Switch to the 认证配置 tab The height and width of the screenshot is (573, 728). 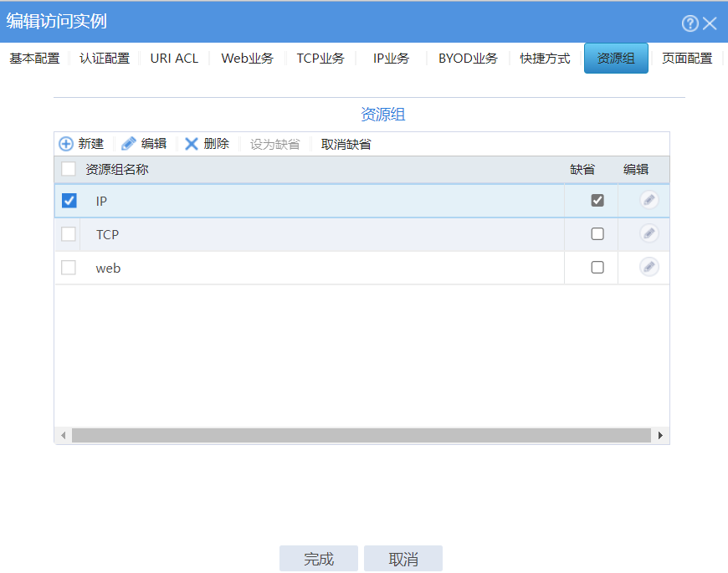[105, 59]
